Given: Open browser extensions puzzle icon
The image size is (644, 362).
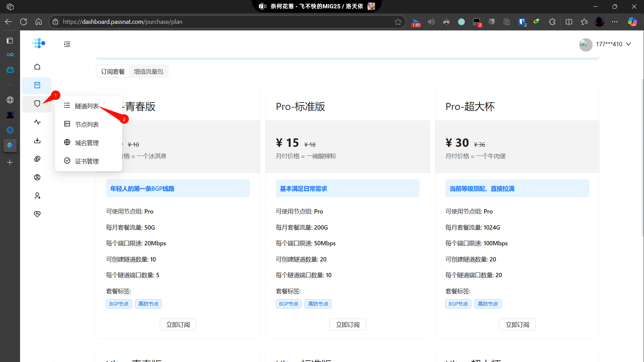Looking at the screenshot, I should [552, 22].
